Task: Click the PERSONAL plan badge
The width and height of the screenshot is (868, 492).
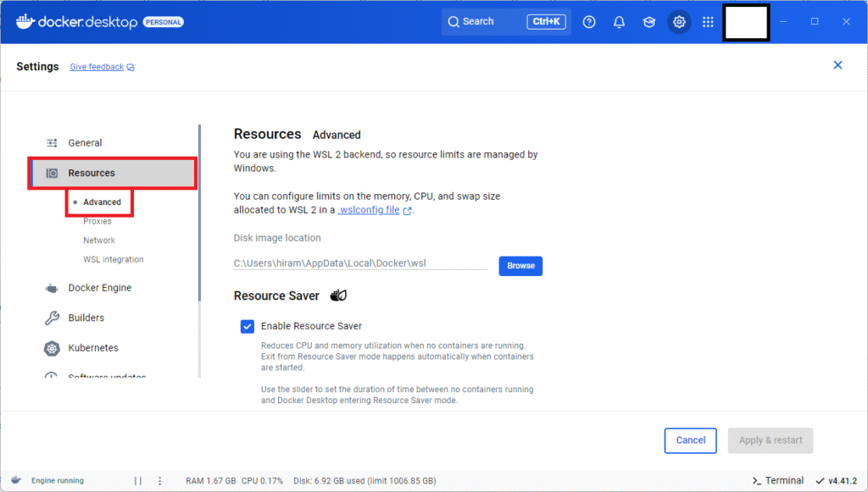Action: pyautogui.click(x=164, y=22)
